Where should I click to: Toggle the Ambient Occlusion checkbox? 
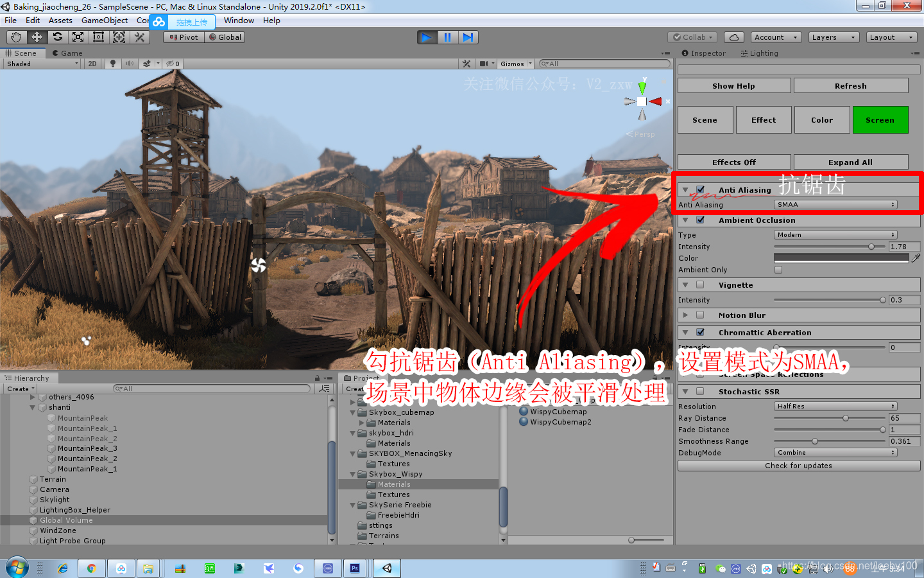(700, 220)
